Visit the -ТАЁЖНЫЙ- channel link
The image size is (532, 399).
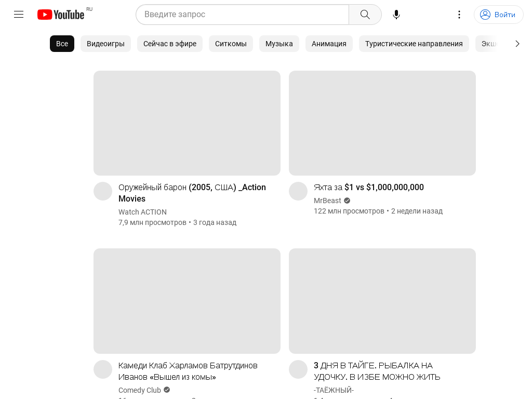[334, 390]
